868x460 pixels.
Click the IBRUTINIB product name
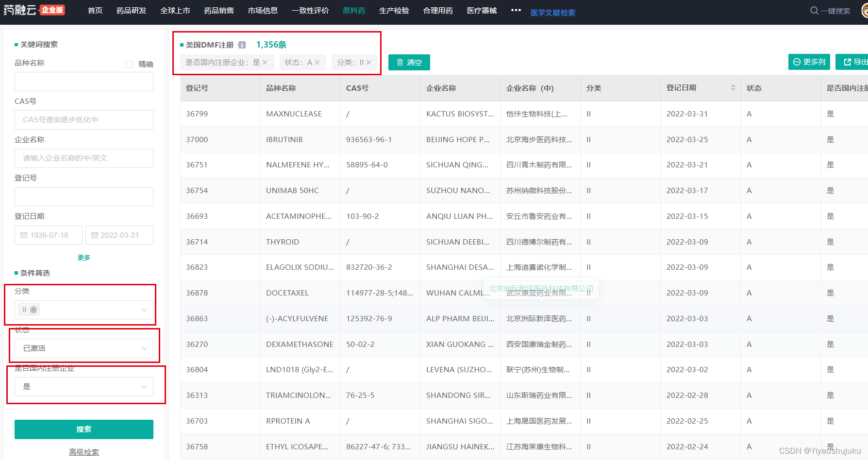pyautogui.click(x=284, y=139)
